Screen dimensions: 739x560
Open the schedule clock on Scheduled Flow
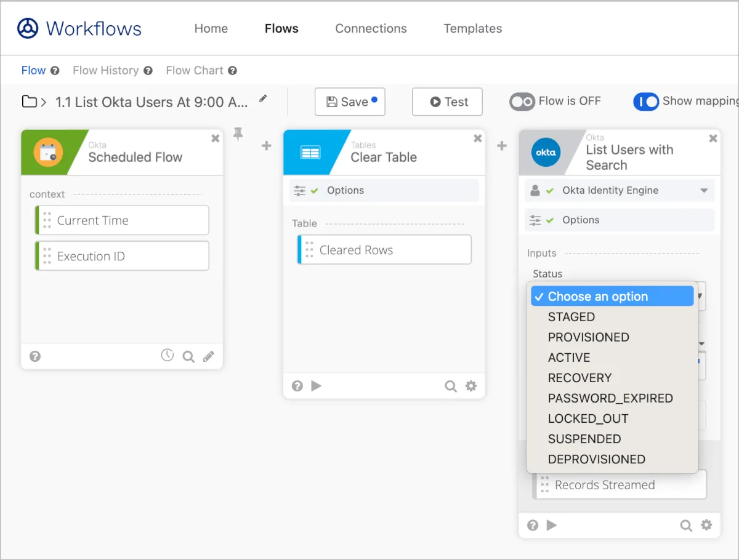168,355
